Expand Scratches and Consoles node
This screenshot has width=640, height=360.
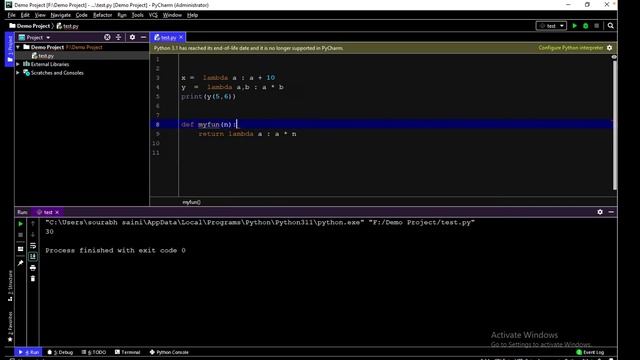click(18, 73)
